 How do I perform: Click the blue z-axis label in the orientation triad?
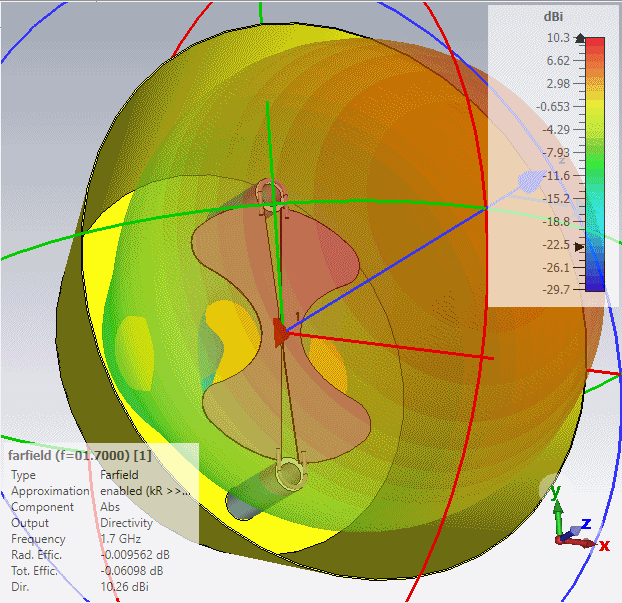pyautogui.click(x=587, y=523)
